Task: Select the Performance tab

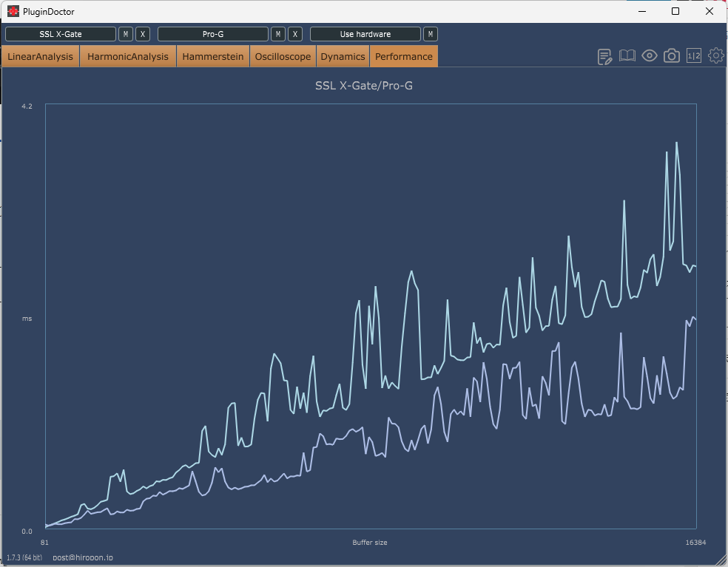Action: [x=403, y=56]
